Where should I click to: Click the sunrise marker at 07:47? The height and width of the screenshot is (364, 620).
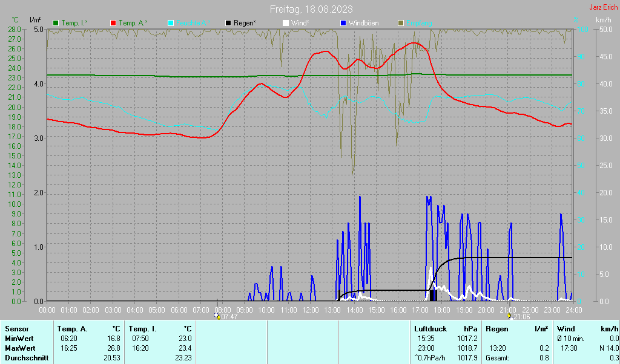[x=217, y=316]
